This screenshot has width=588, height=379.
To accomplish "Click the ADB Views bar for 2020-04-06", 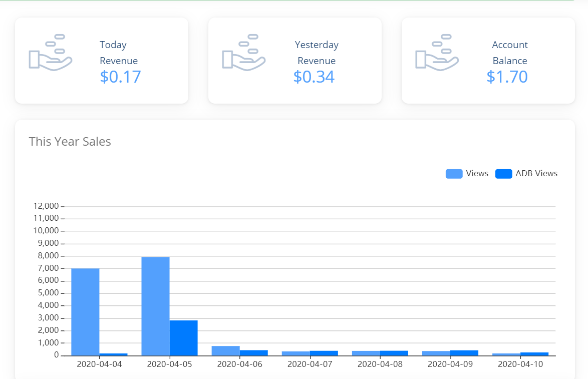I will point(253,352).
